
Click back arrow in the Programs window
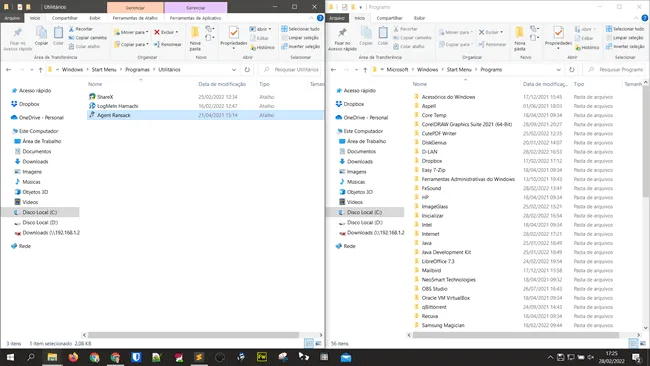pos(333,70)
